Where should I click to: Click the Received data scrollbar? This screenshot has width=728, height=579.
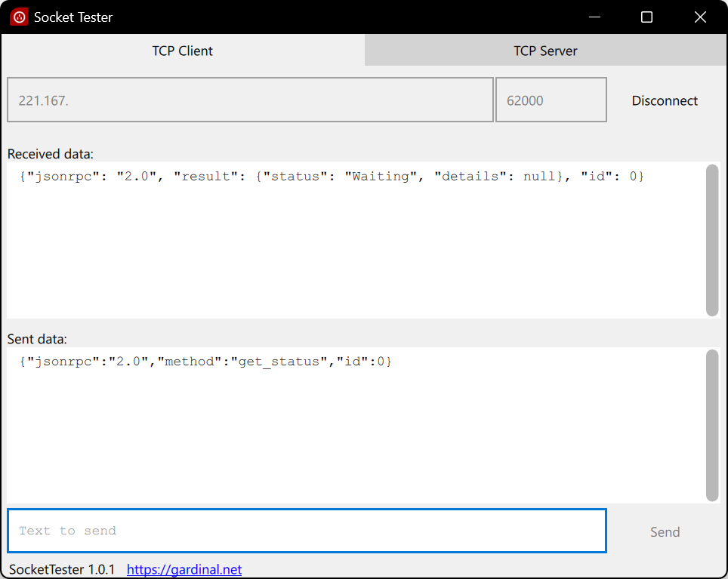pos(711,240)
